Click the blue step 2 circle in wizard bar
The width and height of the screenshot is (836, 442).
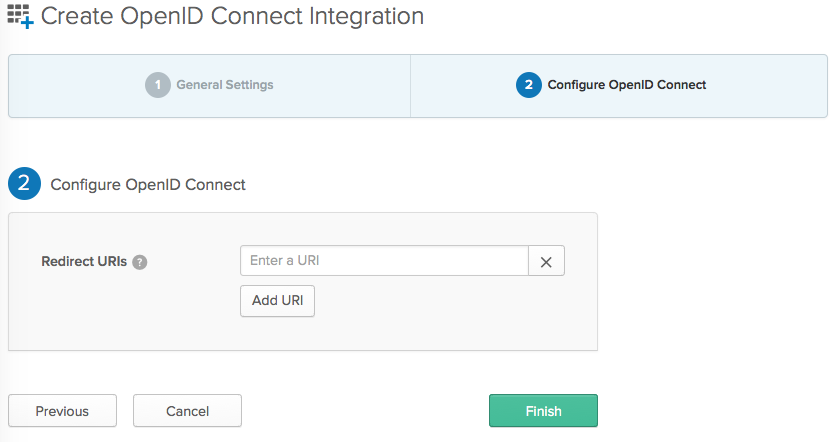[528, 85]
